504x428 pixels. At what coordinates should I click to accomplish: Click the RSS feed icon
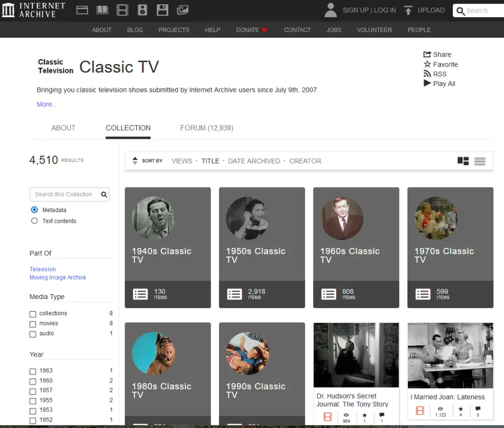tap(427, 74)
